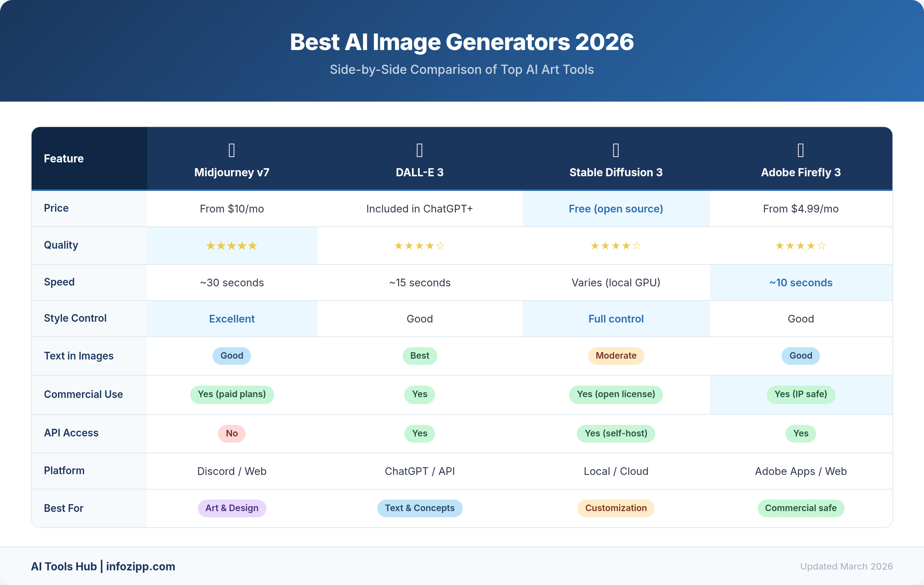Screen dimensions: 924x585
Task: Click the Art & Design color badge
Action: pos(231,508)
